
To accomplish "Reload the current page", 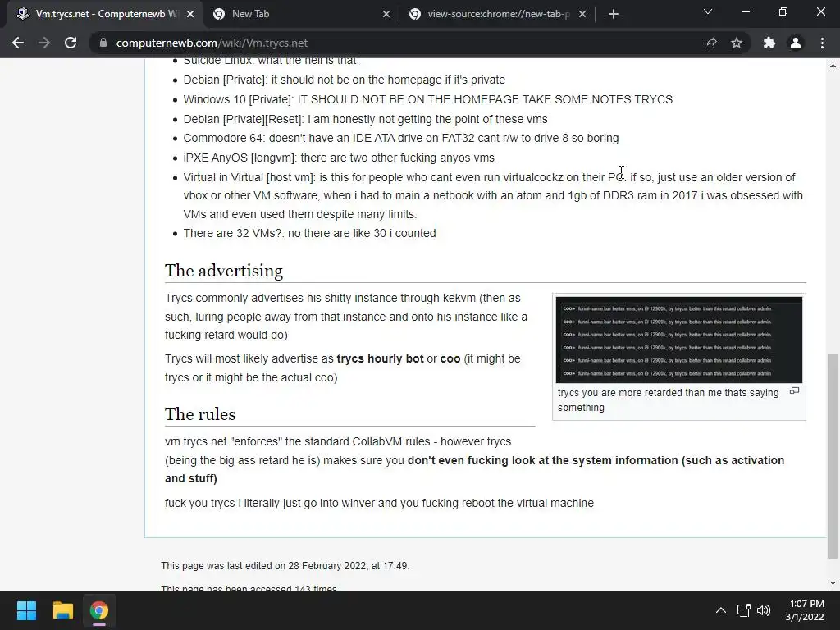I will click(x=71, y=43).
